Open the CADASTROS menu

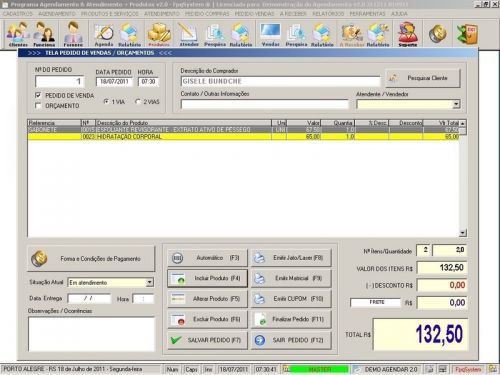click(18, 14)
